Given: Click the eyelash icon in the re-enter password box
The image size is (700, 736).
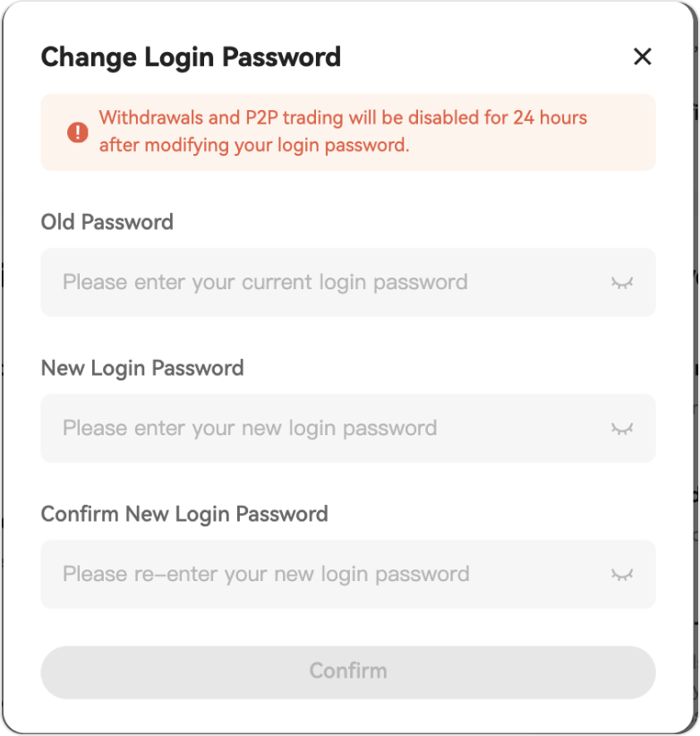Looking at the screenshot, I should pos(622,575).
